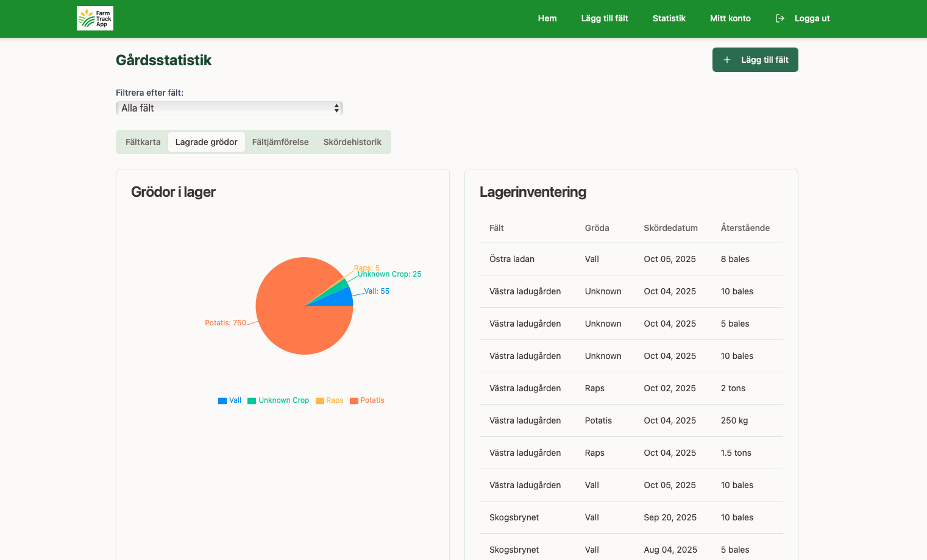
Task: Open the Alla fält filter dropdown
Action: [229, 108]
